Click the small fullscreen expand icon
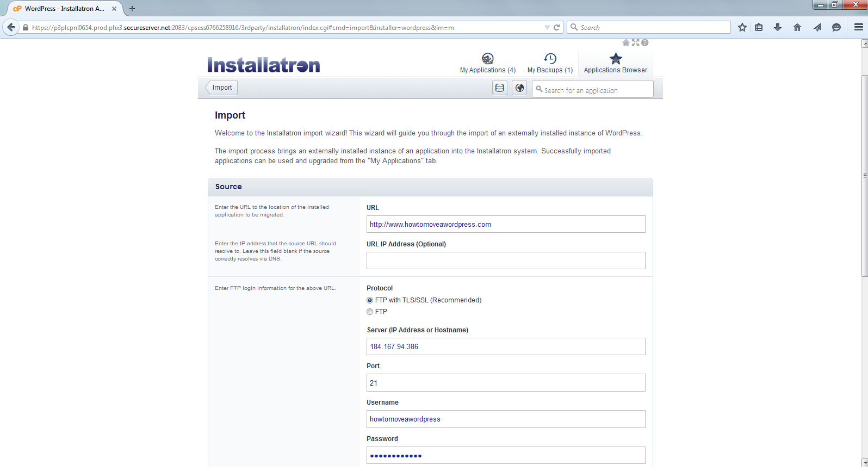Image resolution: width=868 pixels, height=471 pixels. [x=635, y=42]
